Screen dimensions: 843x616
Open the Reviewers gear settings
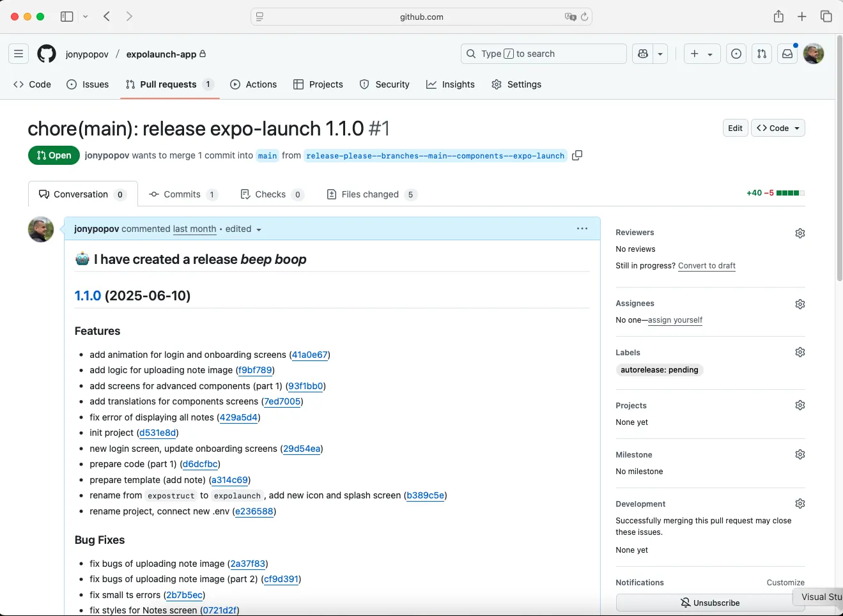(x=800, y=233)
